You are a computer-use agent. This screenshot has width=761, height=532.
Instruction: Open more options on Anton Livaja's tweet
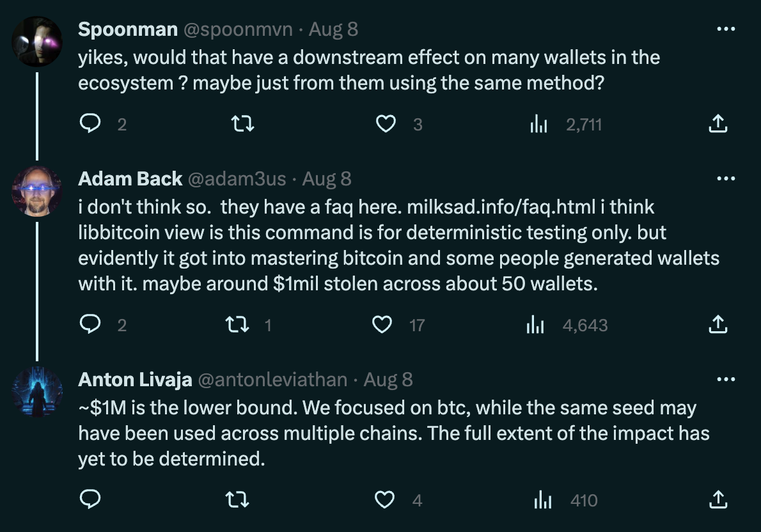click(726, 380)
